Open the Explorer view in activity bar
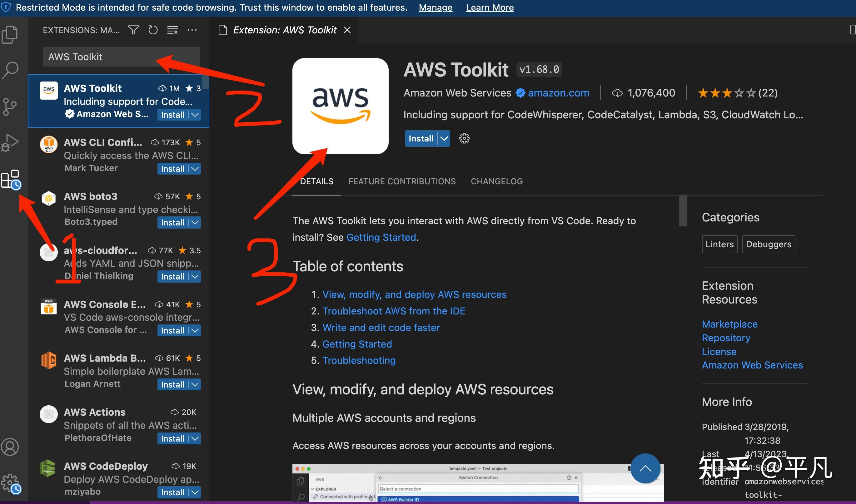 10,35
